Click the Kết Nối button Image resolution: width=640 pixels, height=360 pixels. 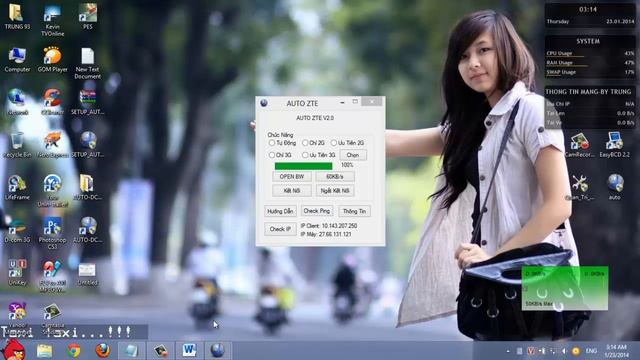[291, 191]
